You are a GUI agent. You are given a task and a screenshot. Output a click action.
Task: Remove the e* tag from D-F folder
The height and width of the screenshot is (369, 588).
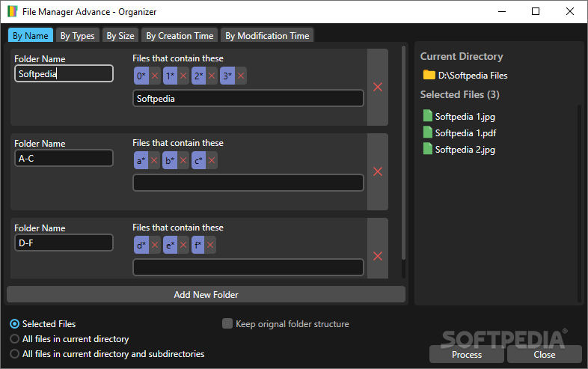183,245
